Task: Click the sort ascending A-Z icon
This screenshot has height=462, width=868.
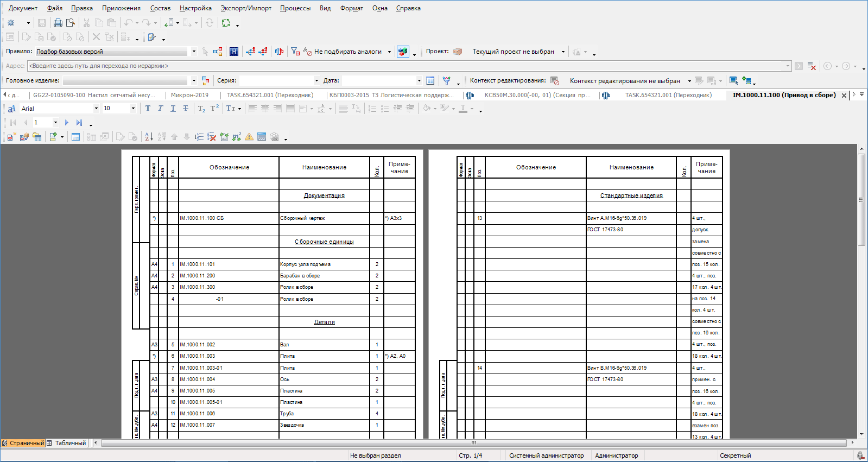Action: (x=149, y=137)
